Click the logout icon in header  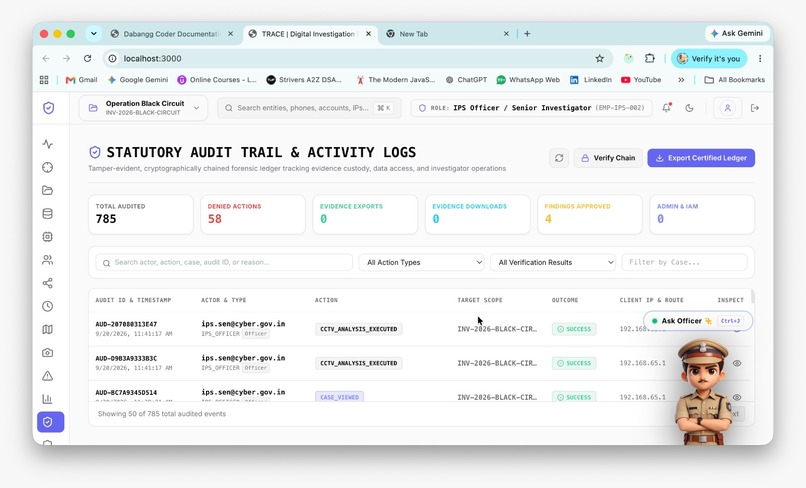pos(755,108)
